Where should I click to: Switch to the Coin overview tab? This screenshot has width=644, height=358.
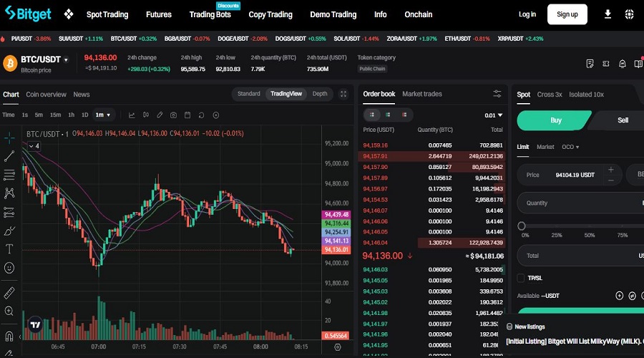click(x=46, y=94)
